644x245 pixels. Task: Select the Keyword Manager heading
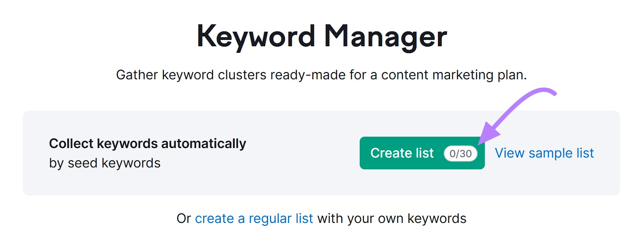tap(322, 37)
